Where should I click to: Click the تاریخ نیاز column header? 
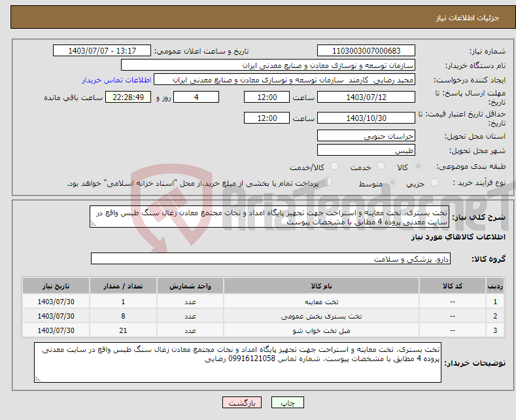point(56,286)
